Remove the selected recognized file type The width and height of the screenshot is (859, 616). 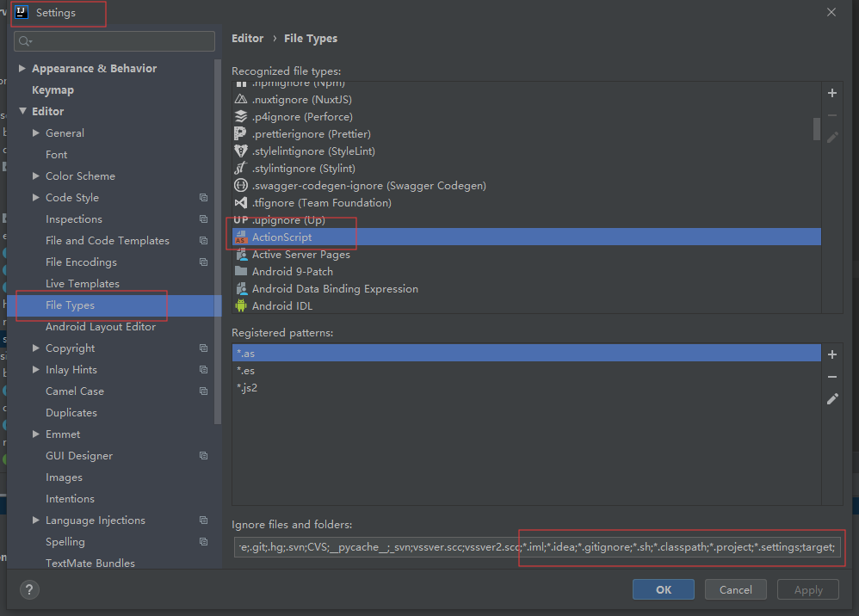click(831, 115)
